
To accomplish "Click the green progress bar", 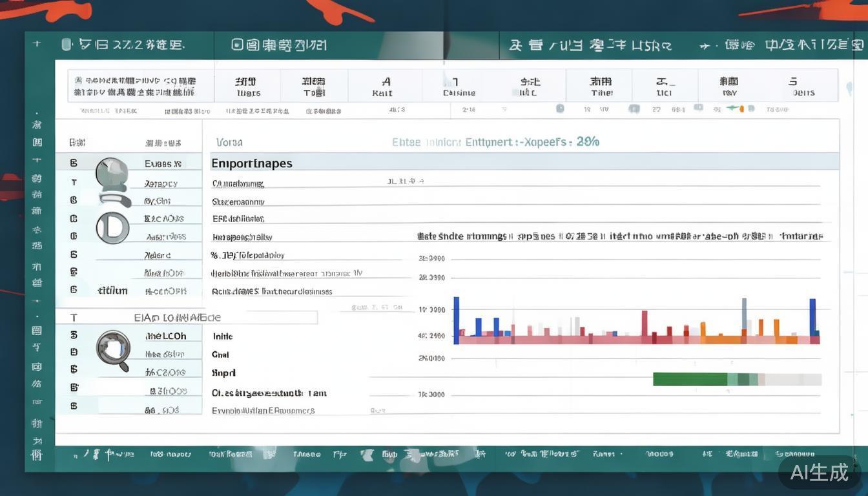I will point(690,379).
